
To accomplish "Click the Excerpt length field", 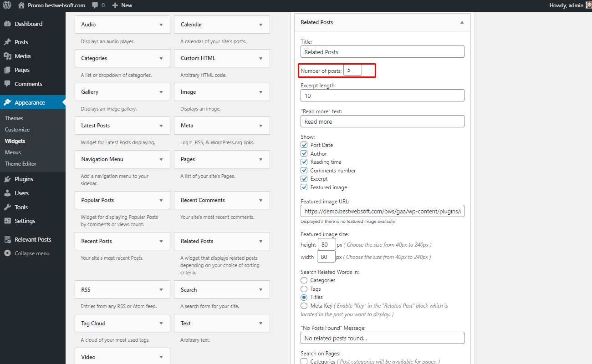I will click(383, 96).
